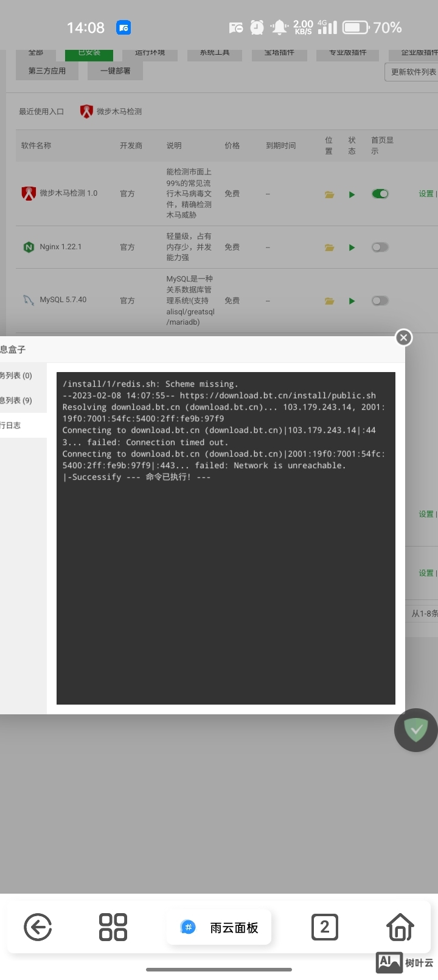This screenshot has height=980, width=438.
Task: Switch to the 一键部署 tab
Action: click(x=115, y=71)
